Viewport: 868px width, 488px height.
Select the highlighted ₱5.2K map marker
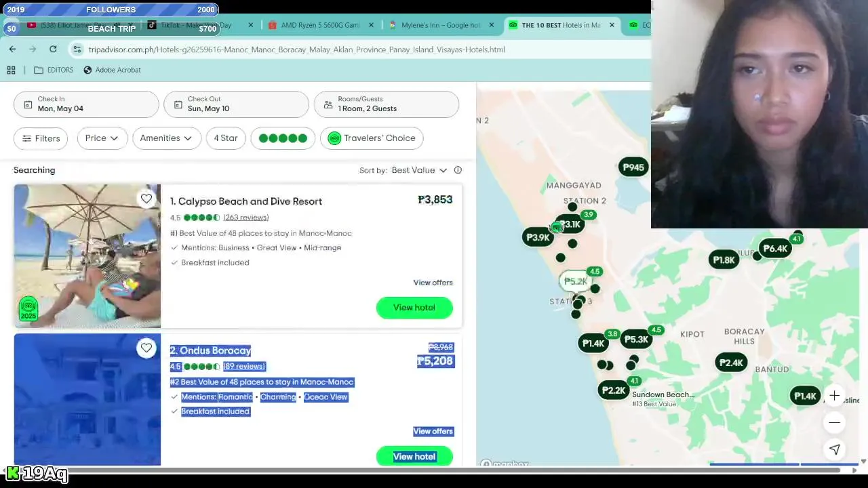(x=575, y=281)
